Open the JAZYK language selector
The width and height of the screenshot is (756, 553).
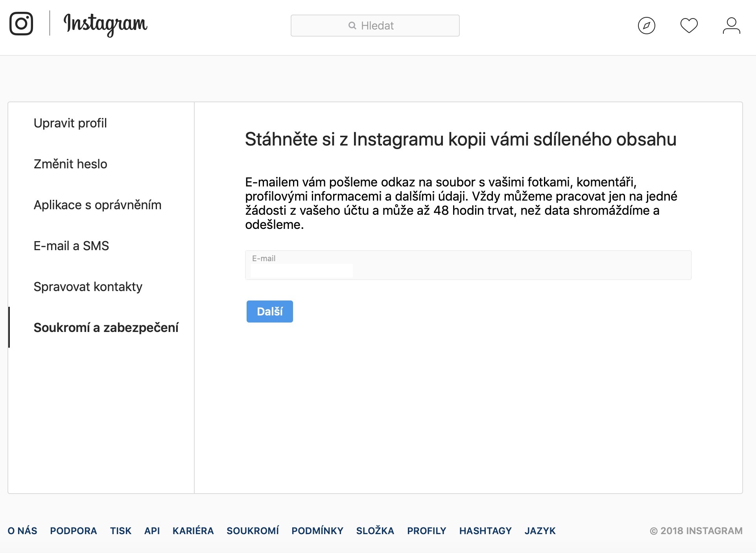pyautogui.click(x=540, y=531)
